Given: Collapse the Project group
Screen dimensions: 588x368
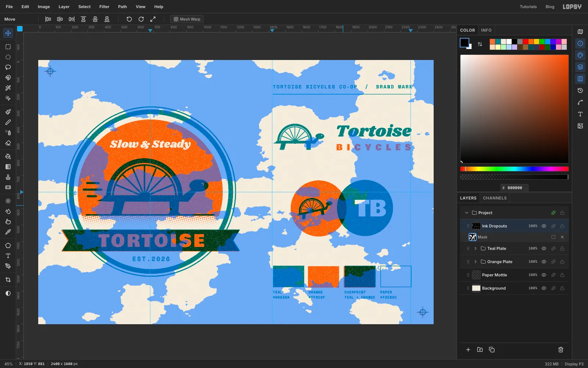Looking at the screenshot, I should pos(467,213).
